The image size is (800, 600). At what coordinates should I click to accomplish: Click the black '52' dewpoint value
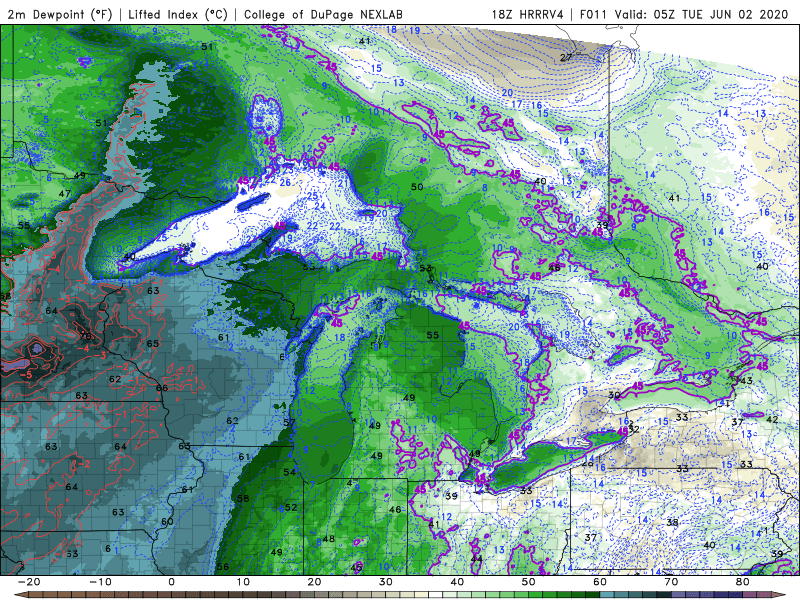tap(291, 507)
